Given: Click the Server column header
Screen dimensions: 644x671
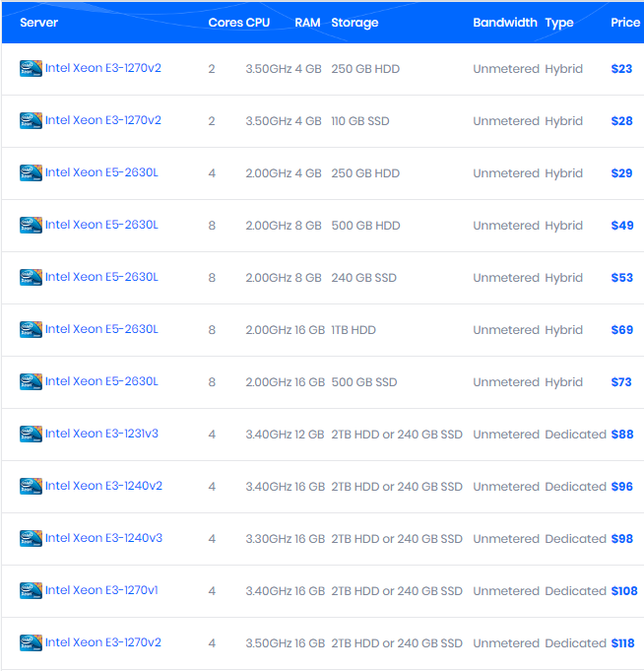Looking at the screenshot, I should click(x=39, y=23).
